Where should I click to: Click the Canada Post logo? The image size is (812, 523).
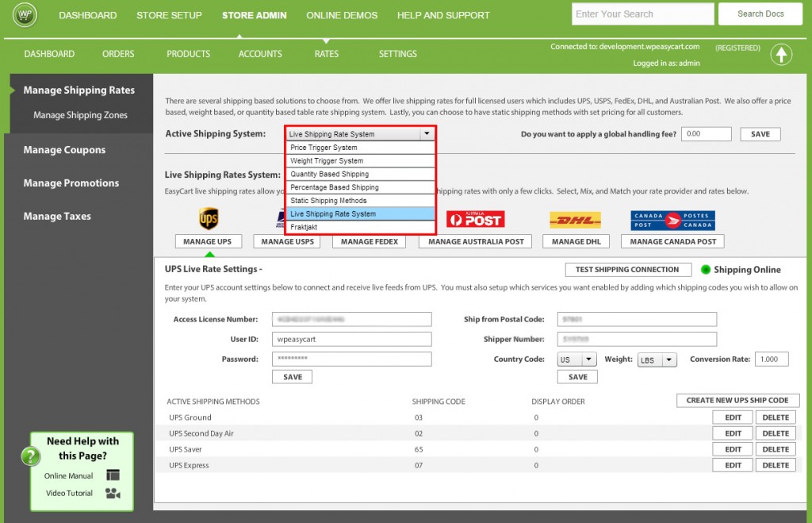coord(672,221)
